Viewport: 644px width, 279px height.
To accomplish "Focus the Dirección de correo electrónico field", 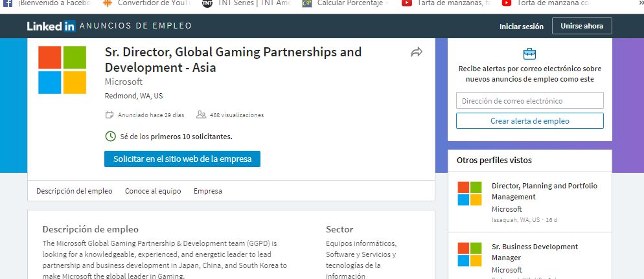I will 529,101.
